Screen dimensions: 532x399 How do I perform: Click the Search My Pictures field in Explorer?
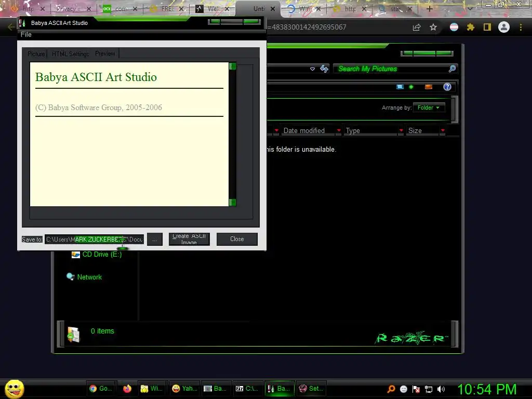[390, 69]
